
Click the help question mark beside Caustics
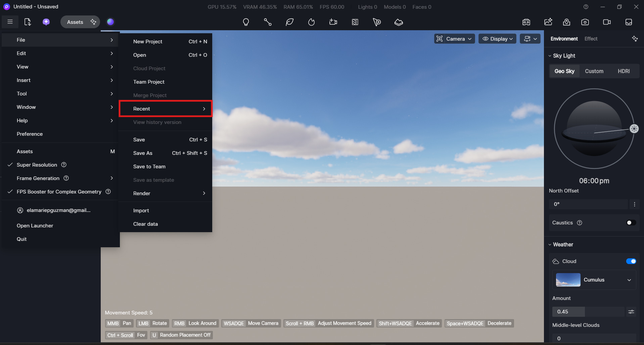[x=580, y=223]
